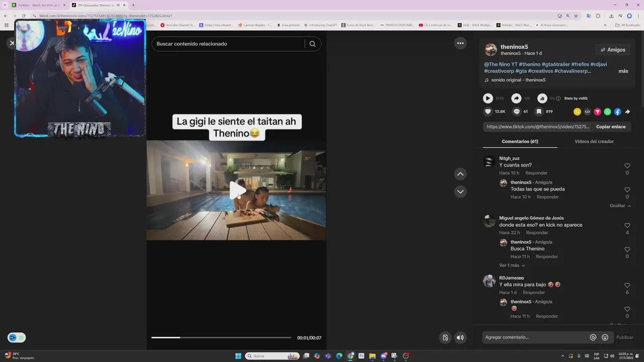Like RDJamesᴅᴅ's comment
644x362 pixels.
point(627,286)
